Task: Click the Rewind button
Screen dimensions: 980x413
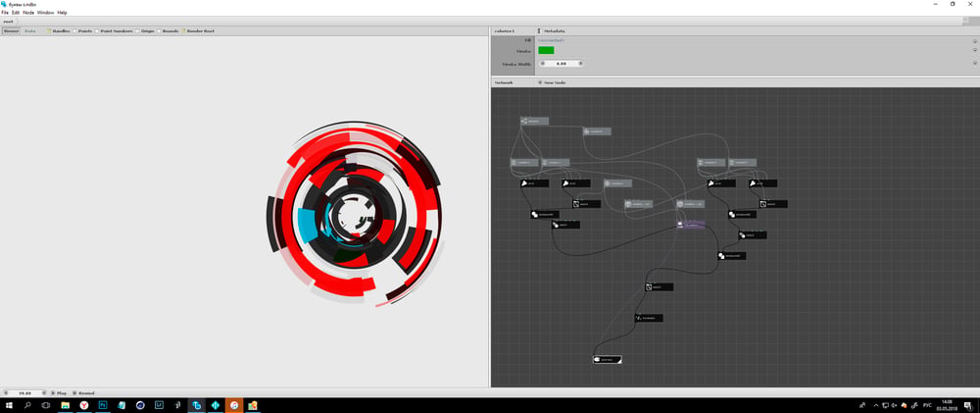Action: coord(83,393)
